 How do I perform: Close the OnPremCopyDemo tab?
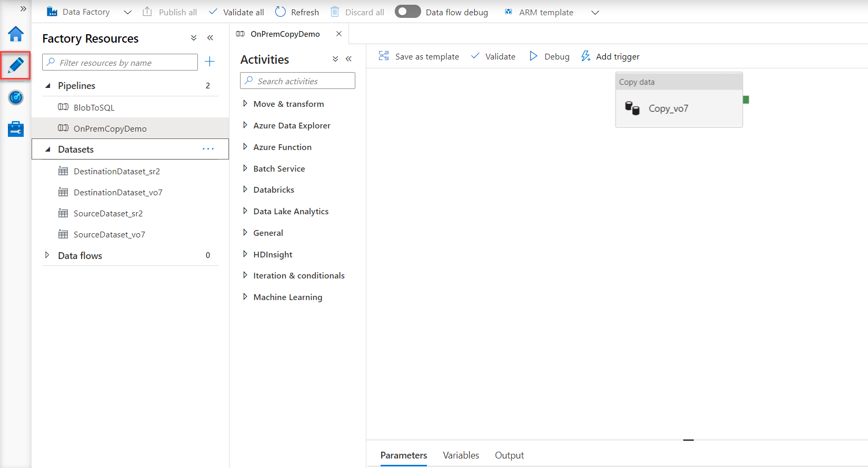point(339,34)
